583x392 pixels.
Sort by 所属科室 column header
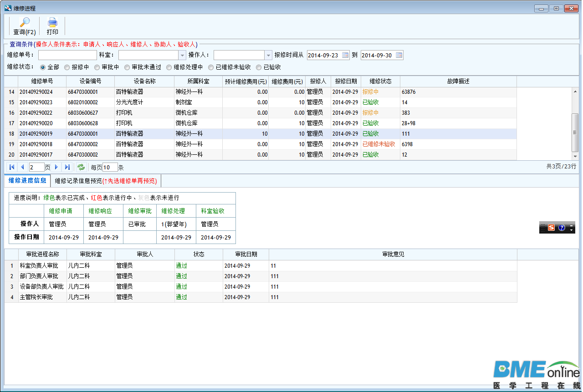pyautogui.click(x=198, y=81)
